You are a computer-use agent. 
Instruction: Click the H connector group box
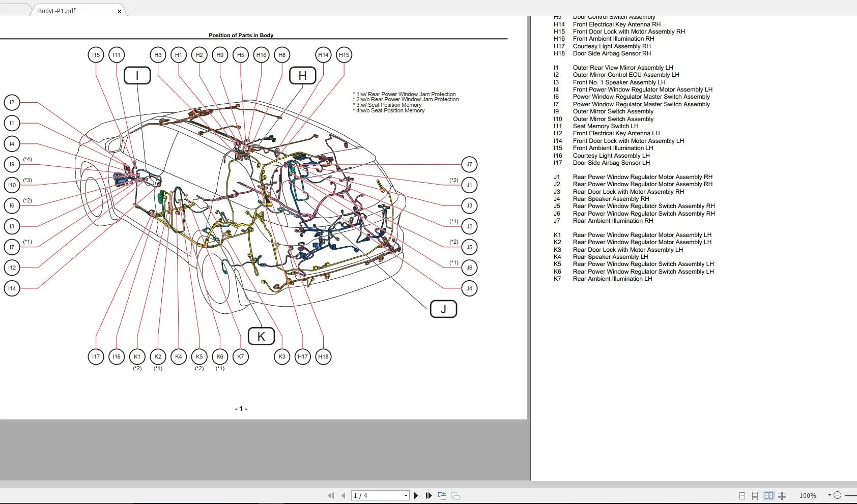303,75
